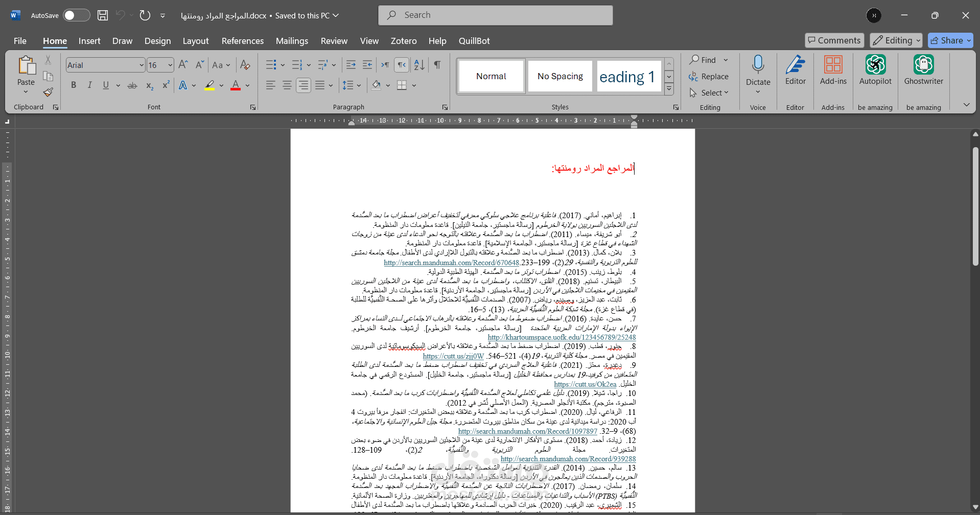Click the Replace tool
Viewport: 980px width, 515px height.
[x=709, y=76]
